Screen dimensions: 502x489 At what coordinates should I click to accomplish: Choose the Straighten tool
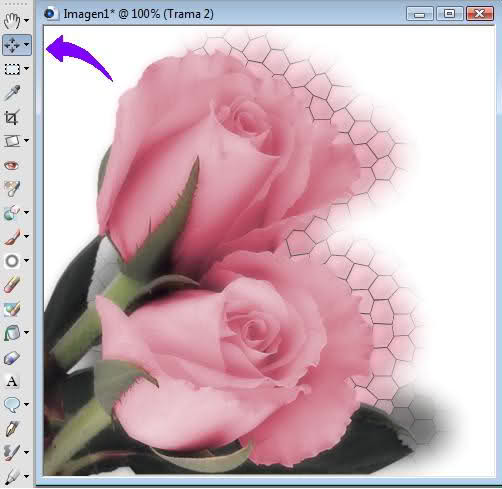coord(12,141)
